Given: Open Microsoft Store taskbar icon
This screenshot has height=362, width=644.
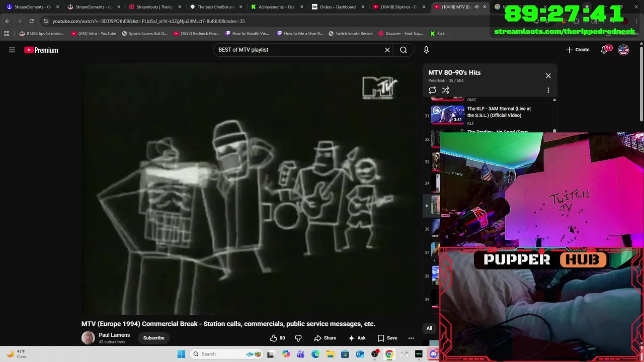Looking at the screenshot, I should 345,354.
